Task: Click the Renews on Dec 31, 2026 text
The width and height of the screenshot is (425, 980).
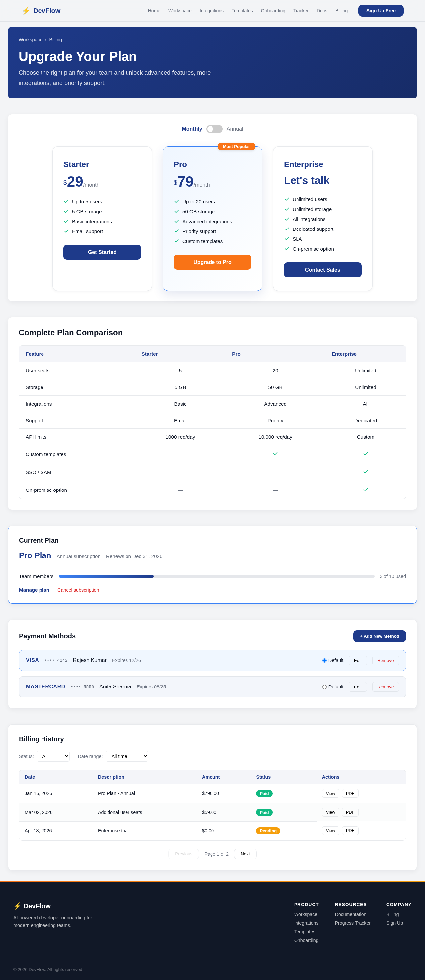Action: coord(134,556)
